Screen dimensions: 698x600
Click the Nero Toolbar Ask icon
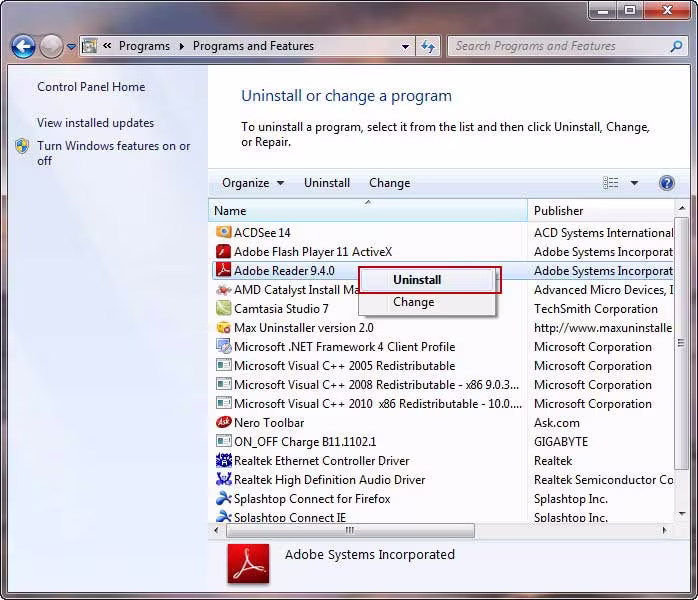pyautogui.click(x=223, y=422)
